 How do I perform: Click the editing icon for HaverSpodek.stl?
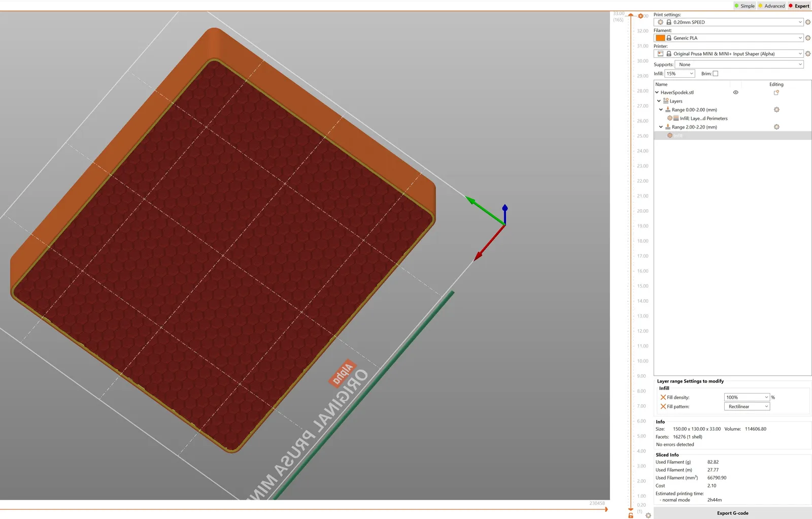(776, 92)
